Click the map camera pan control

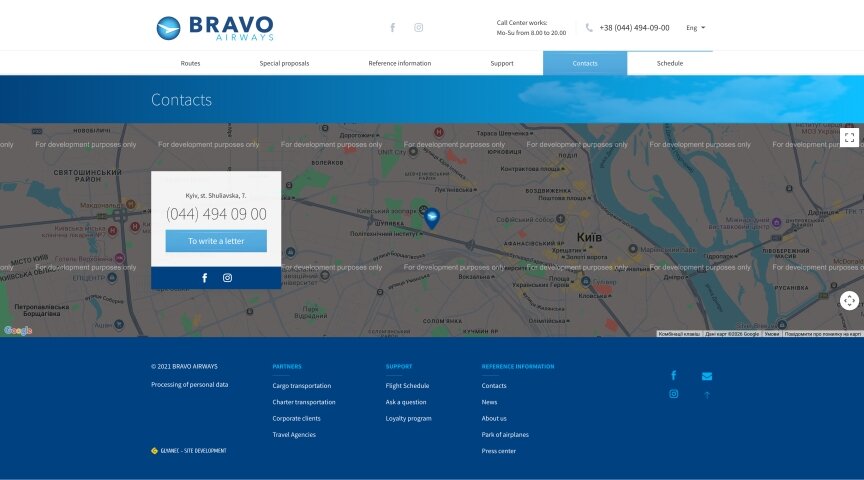click(x=849, y=301)
